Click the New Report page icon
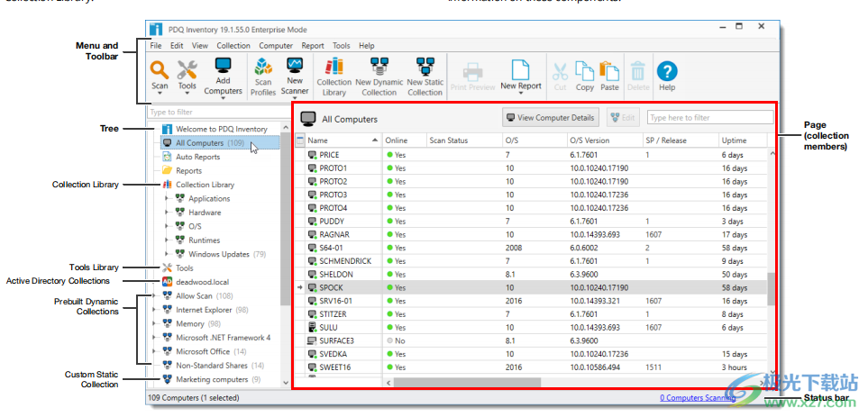Screen dimensions: 868x417 tap(520, 69)
